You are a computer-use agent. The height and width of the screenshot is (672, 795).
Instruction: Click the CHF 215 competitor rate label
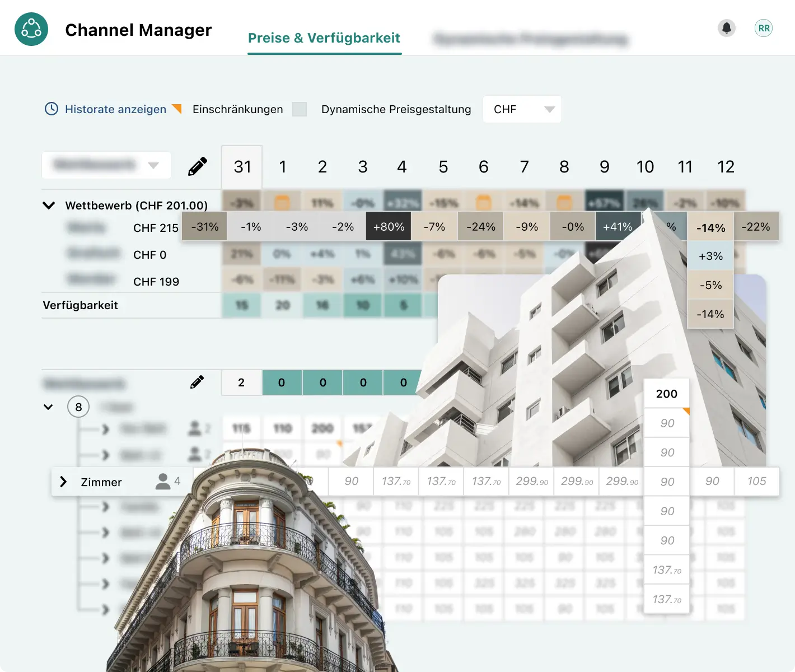[x=155, y=228]
